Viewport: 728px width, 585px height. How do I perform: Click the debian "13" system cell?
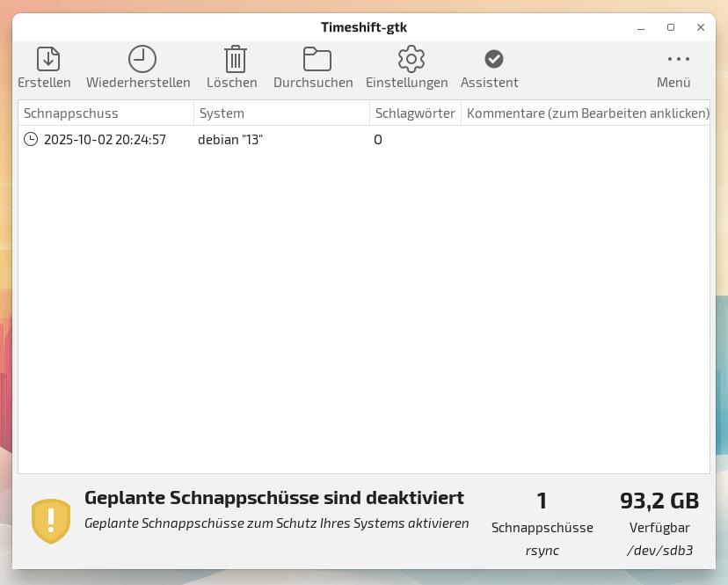pos(230,140)
